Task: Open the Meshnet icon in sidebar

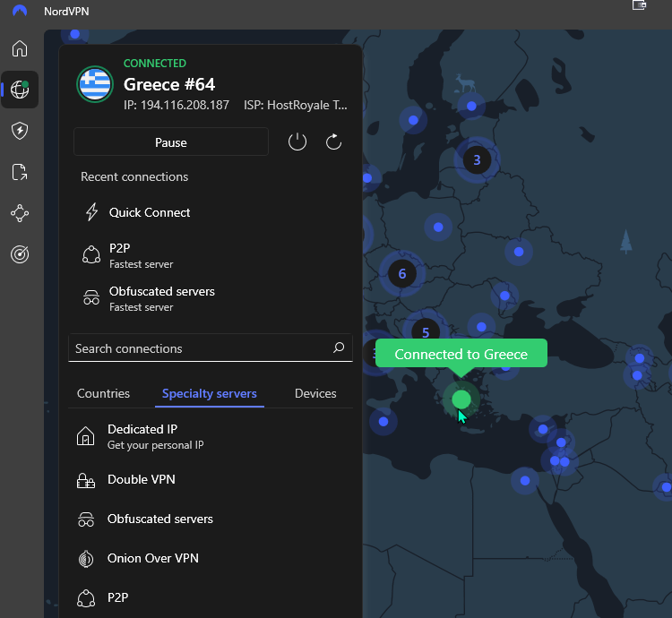Action: pos(20,213)
